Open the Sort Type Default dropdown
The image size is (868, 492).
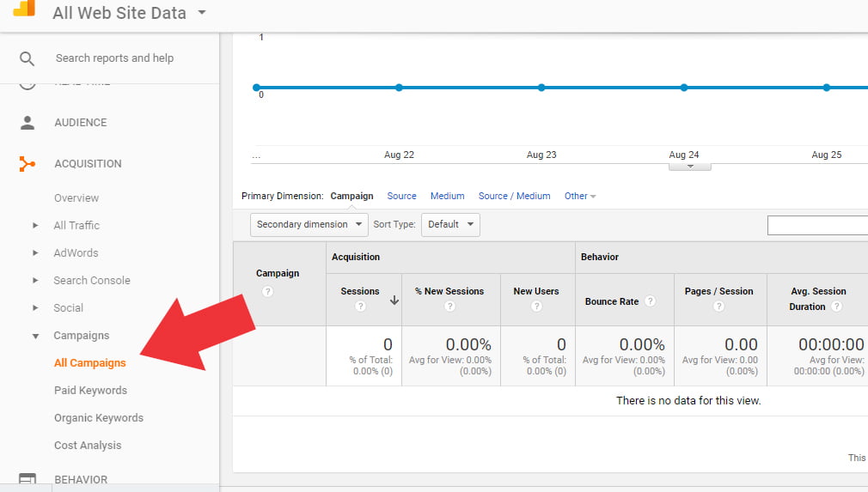pos(450,225)
